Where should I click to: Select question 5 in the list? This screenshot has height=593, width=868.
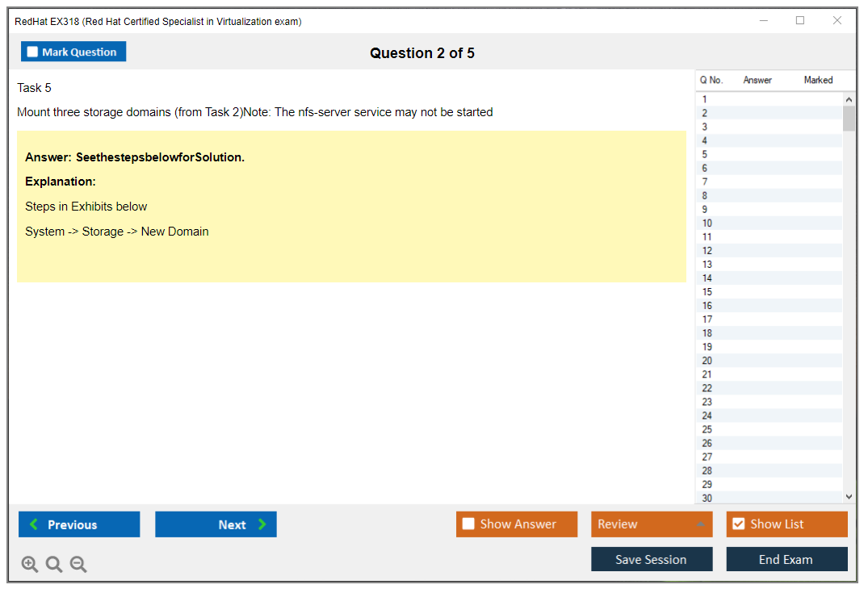click(x=705, y=154)
